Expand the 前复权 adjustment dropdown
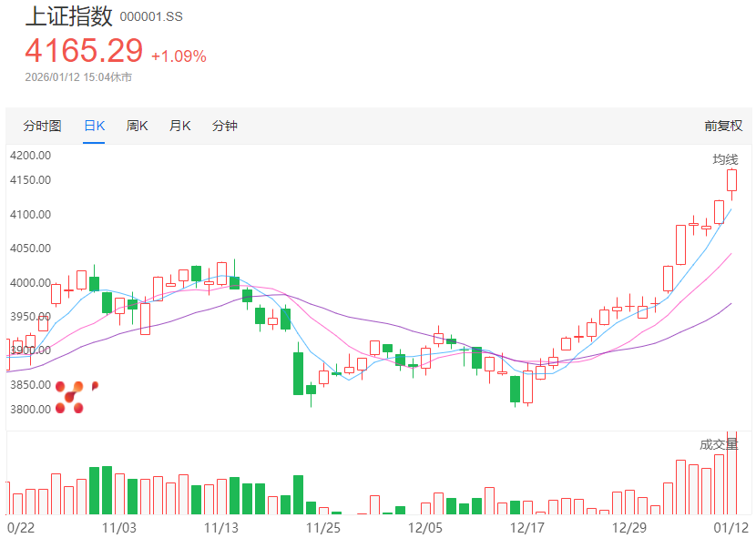This screenshot has width=756, height=538. pyautogui.click(x=723, y=126)
